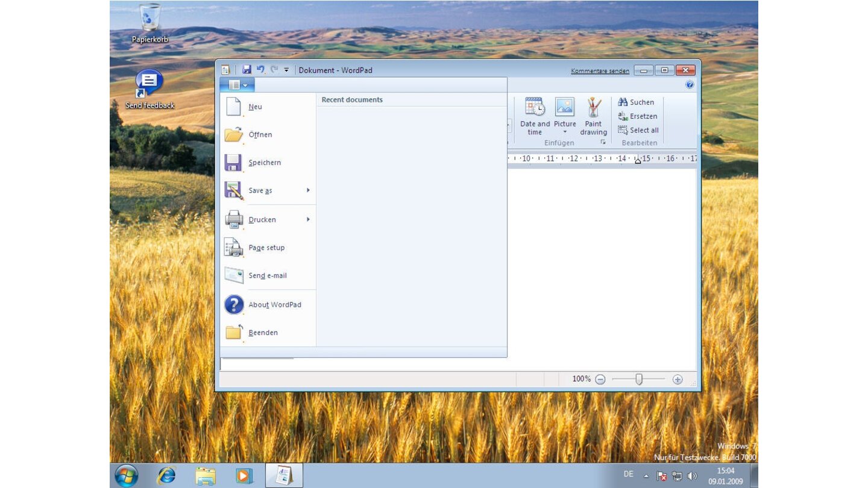Insert a Paint drawing

click(x=594, y=116)
